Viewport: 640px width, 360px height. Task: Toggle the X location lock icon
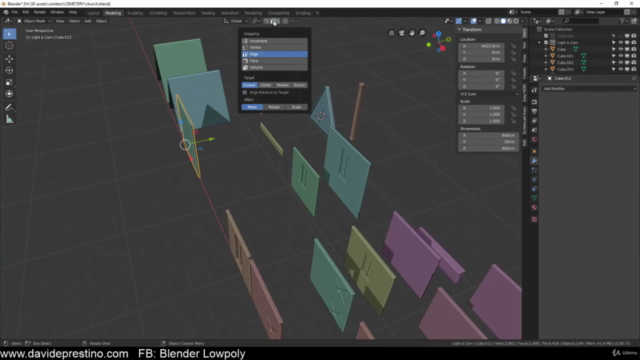[513, 46]
